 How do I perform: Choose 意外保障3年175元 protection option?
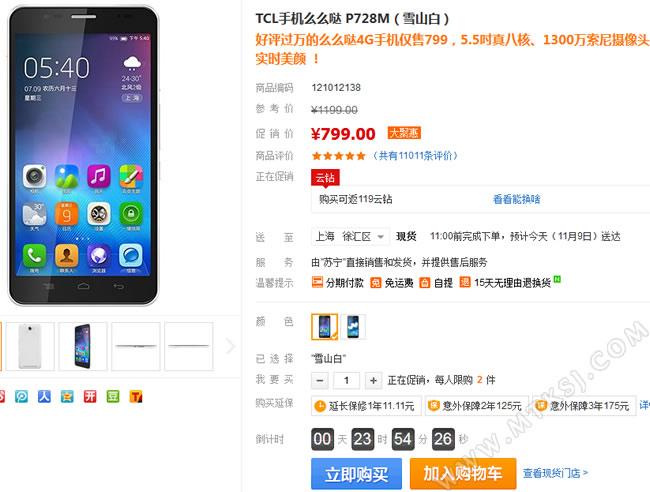tap(584, 406)
